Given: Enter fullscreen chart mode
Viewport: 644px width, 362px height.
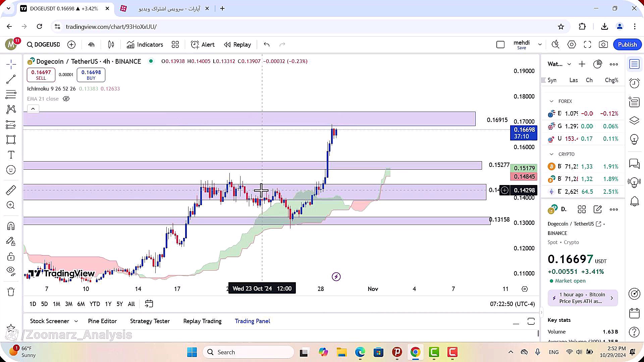Looking at the screenshot, I should coord(587,45).
